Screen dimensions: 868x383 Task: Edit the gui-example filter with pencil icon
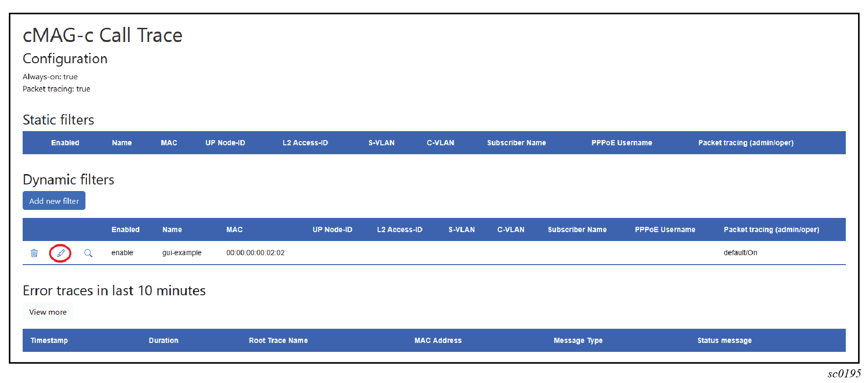60,253
